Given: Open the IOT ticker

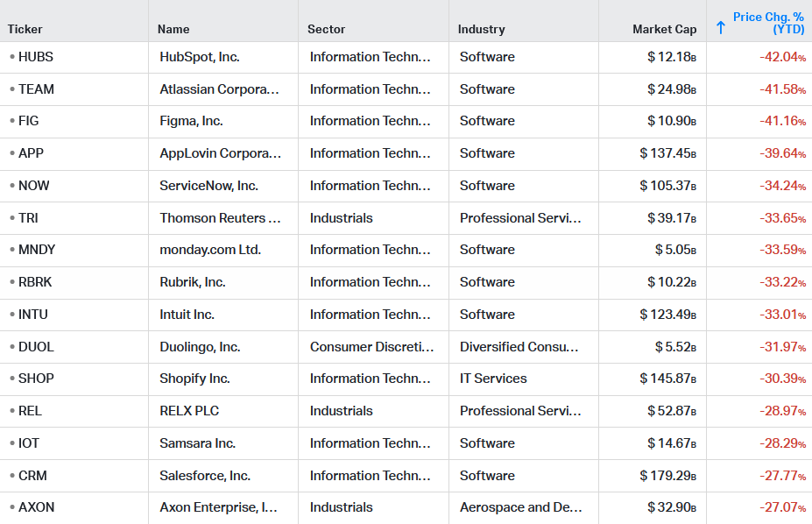Looking at the screenshot, I should tap(29, 443).
